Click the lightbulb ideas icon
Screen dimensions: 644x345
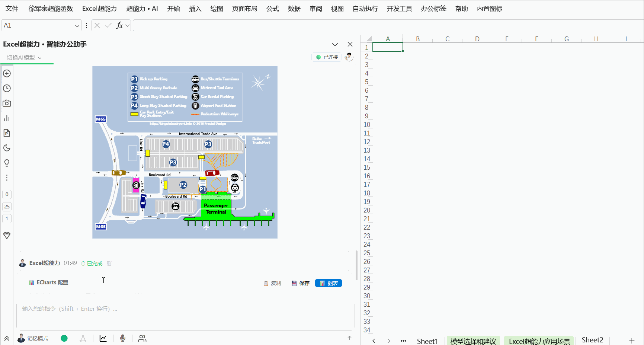coord(7,163)
